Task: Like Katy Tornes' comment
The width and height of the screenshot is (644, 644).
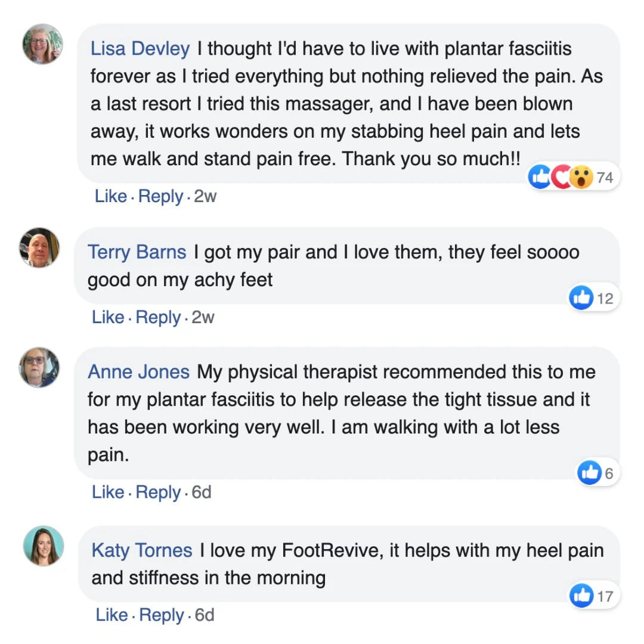Action: click(x=112, y=615)
